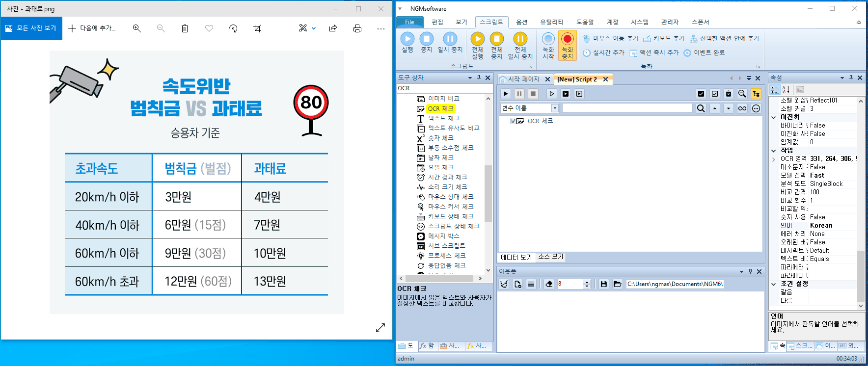
Task: Switch to 소스 보기 view tab
Action: coord(550,257)
